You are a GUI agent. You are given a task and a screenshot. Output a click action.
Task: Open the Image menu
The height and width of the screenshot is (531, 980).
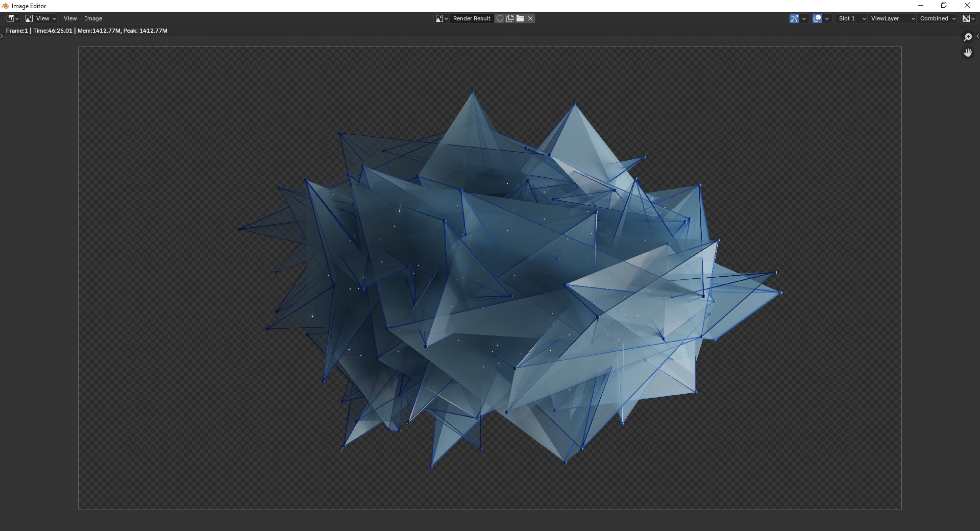click(93, 18)
